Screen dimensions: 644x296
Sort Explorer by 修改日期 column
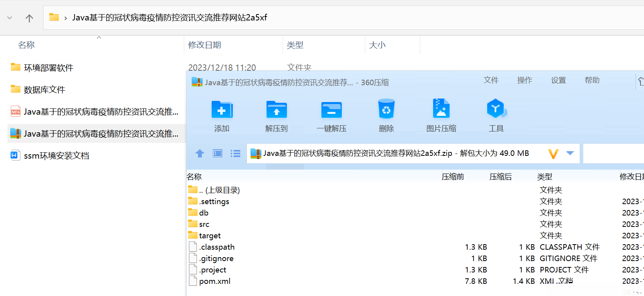(x=205, y=45)
